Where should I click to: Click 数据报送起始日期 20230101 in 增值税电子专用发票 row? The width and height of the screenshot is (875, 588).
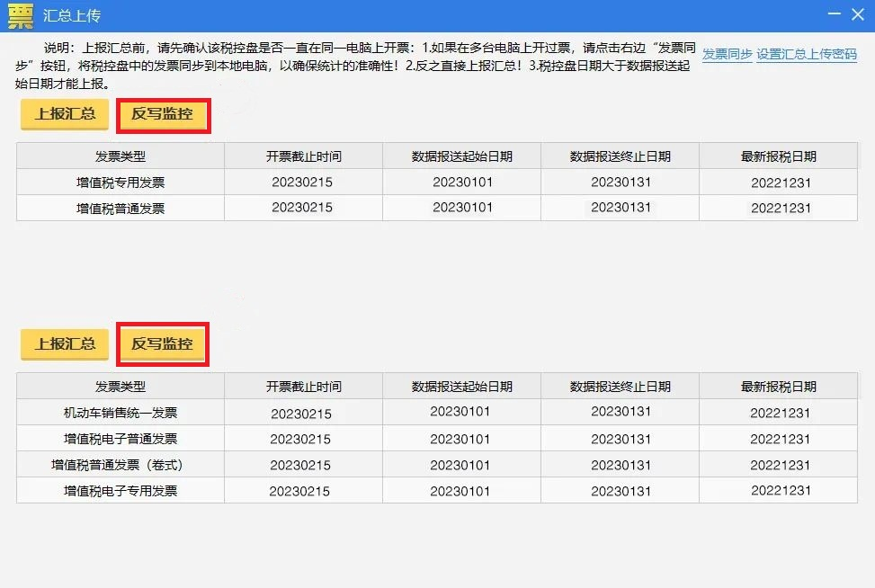pos(460,492)
